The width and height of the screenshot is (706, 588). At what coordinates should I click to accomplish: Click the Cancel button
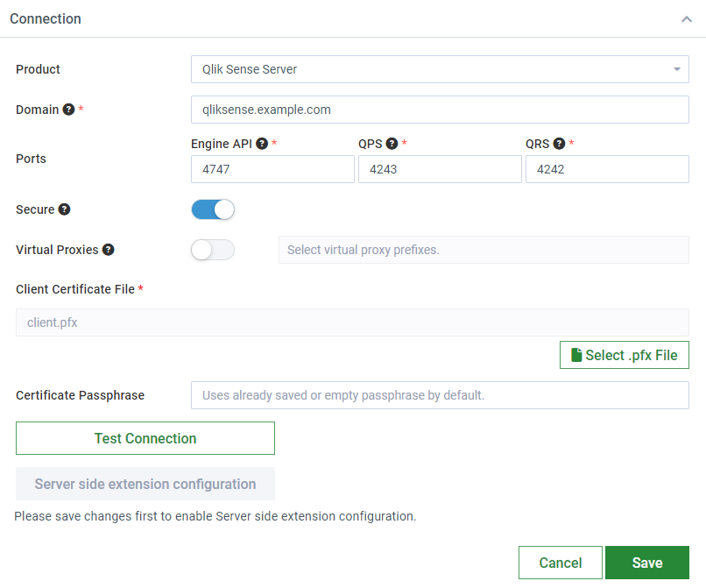(x=560, y=563)
